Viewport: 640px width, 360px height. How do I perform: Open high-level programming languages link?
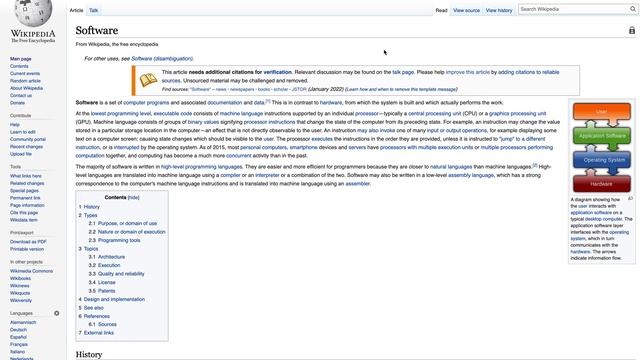coord(202,167)
